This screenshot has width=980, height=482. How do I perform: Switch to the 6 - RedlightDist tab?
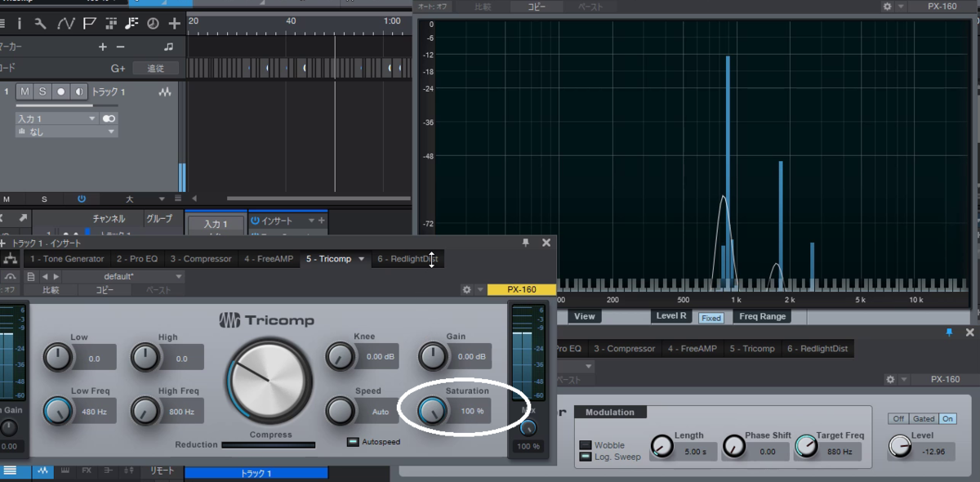[408, 259]
